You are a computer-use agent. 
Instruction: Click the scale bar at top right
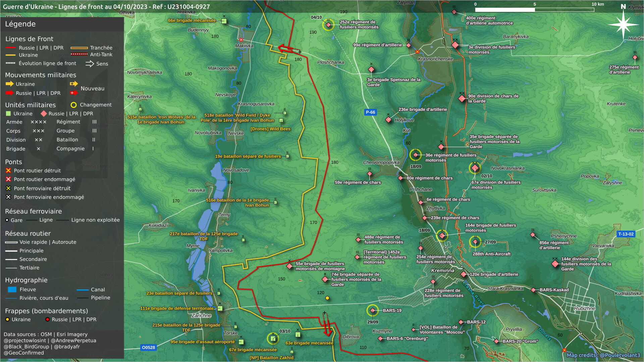pos(534,10)
